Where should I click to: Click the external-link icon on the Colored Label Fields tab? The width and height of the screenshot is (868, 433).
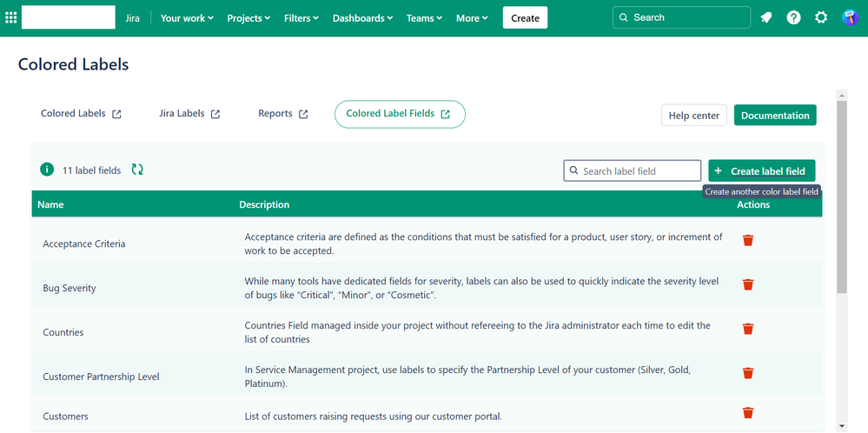(x=446, y=114)
